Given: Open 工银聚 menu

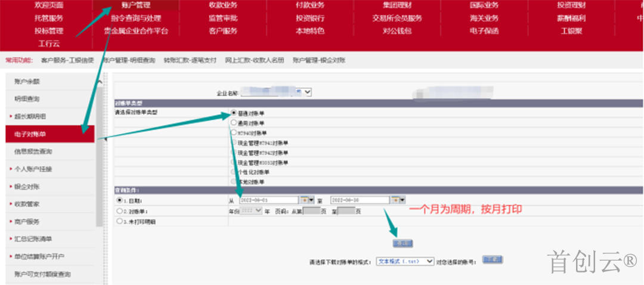Looking at the screenshot, I should [571, 31].
